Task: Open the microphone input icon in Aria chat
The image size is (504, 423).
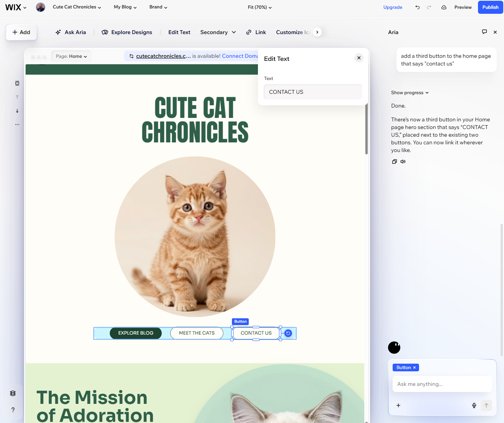Action: click(474, 405)
